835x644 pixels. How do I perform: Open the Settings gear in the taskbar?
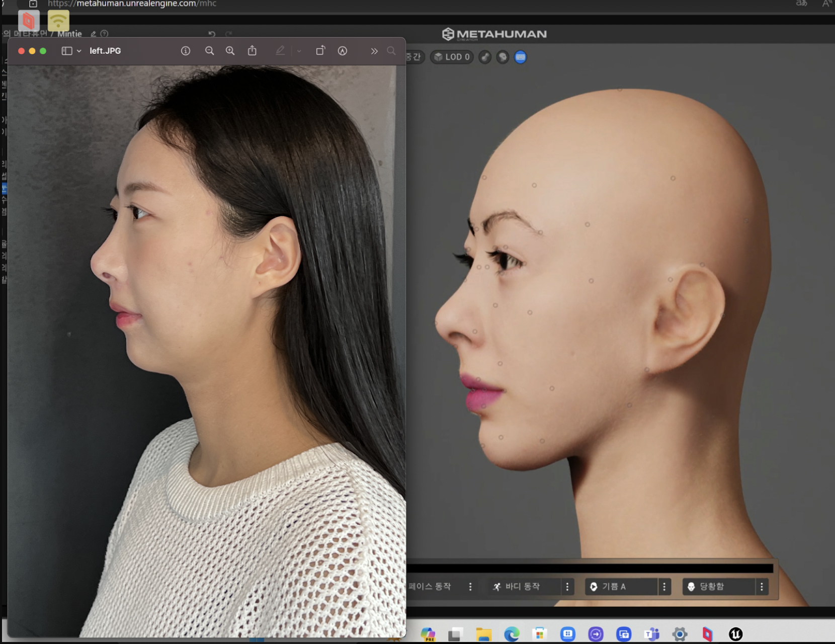[680, 634]
